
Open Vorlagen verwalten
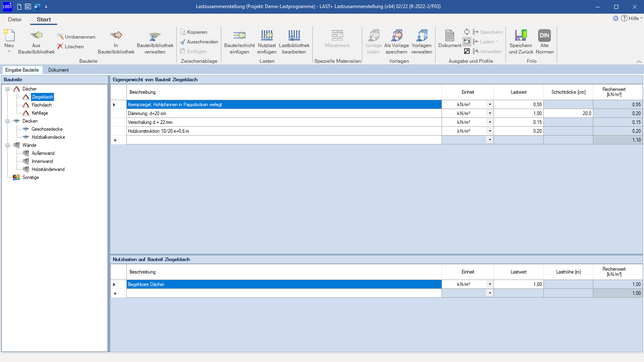pos(421,42)
